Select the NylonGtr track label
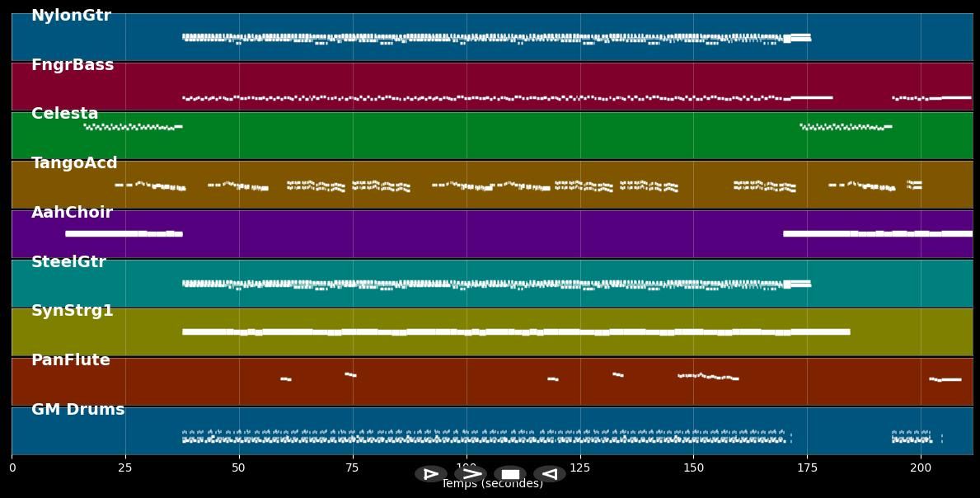 (x=71, y=16)
